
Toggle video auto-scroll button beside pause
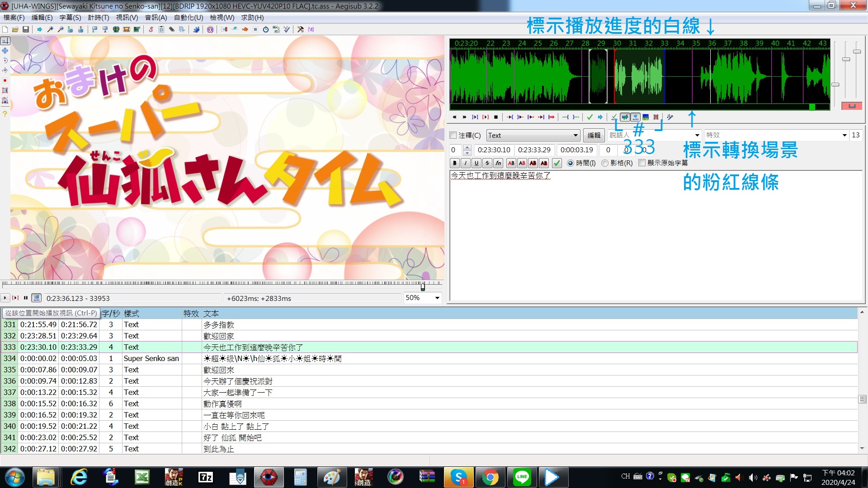[37, 298]
